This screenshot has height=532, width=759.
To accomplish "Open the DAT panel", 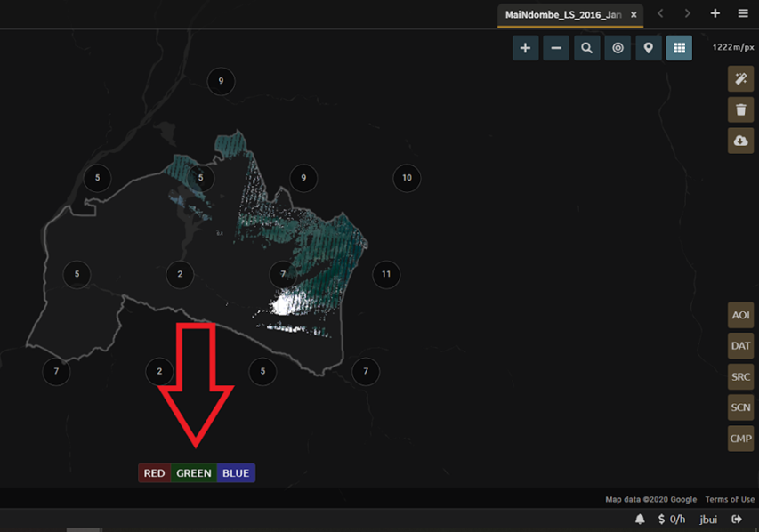I will coord(740,346).
